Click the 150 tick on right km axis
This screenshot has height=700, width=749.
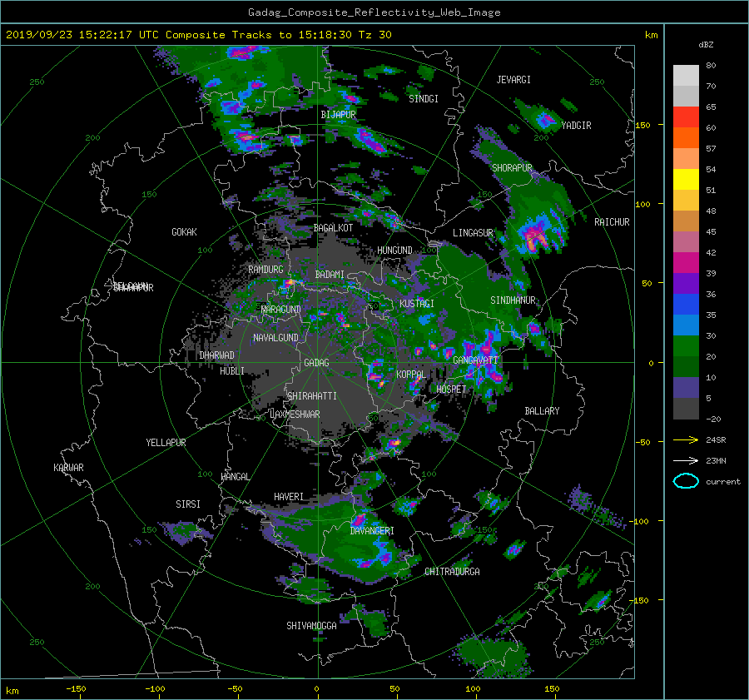[x=642, y=125]
